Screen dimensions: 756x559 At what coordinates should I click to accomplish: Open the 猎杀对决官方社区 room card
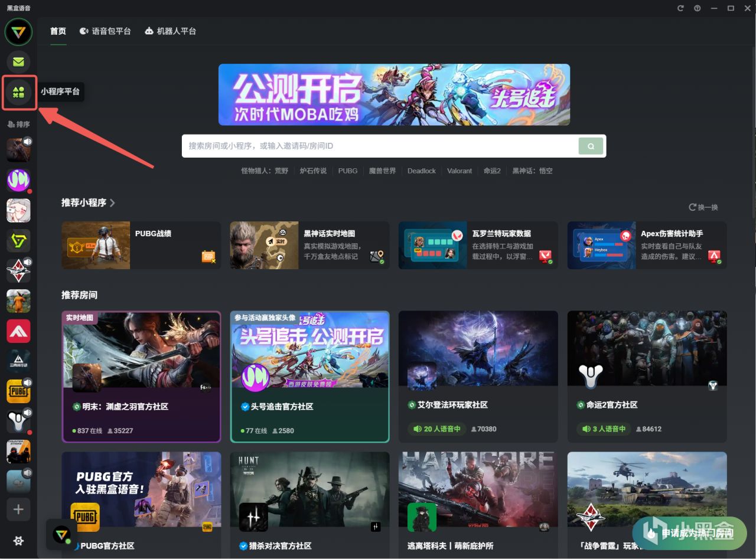click(309, 505)
